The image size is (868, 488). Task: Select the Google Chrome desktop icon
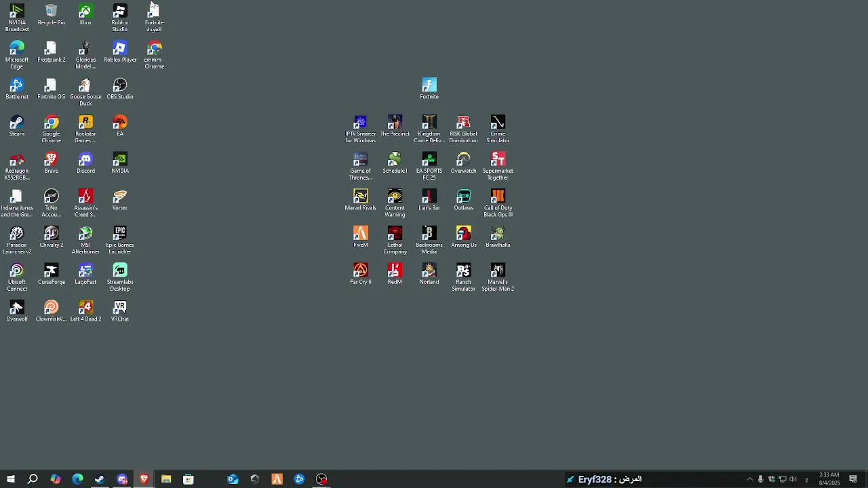pos(52,129)
